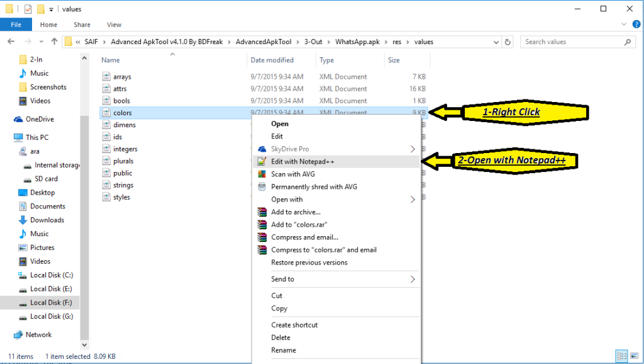Click the Properties quick access icon
Image resolution: width=644 pixels, height=364 pixels.
tap(28, 9)
